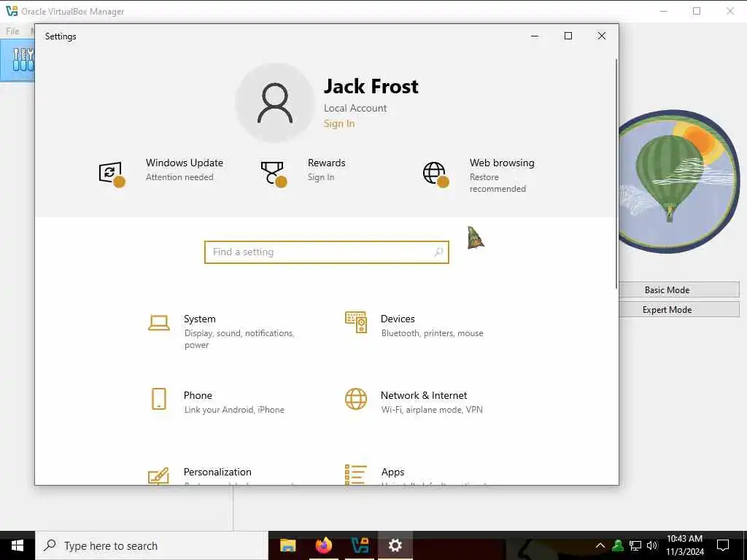Open the volume speaker tray icon
This screenshot has height=560, width=747.
pos(652,545)
